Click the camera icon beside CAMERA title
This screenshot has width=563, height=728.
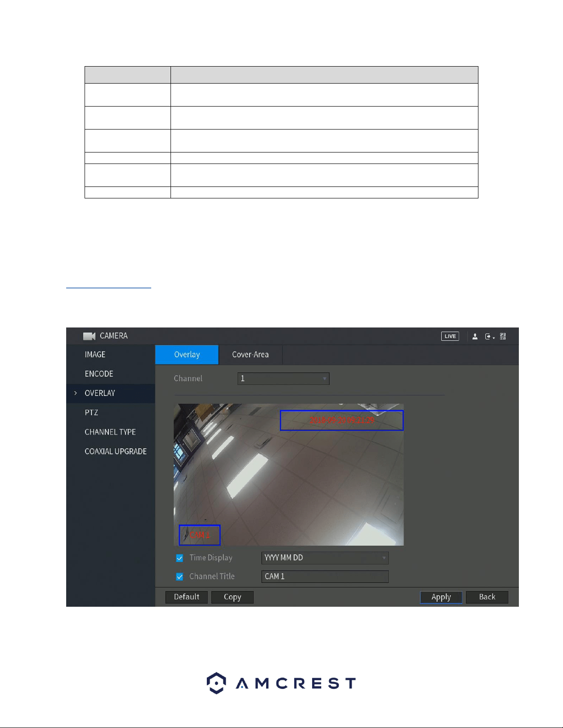[89, 336]
